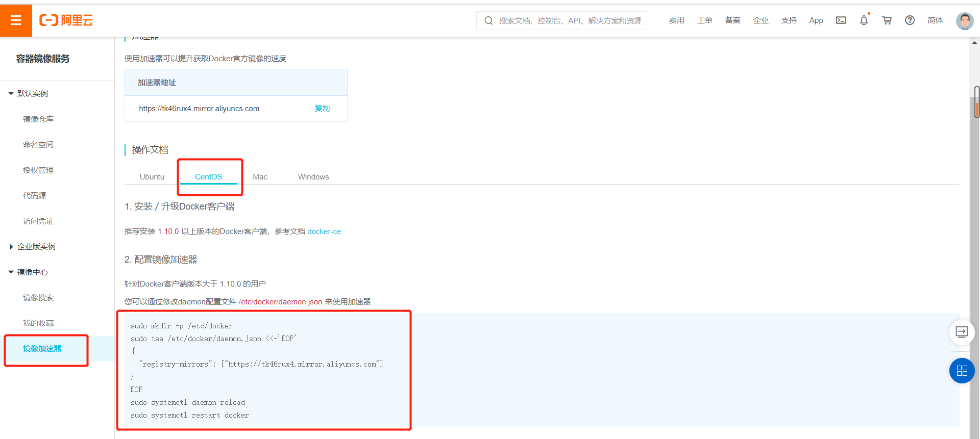Open the hamburger main menu
The width and height of the screenshot is (980, 439).
[x=16, y=20]
